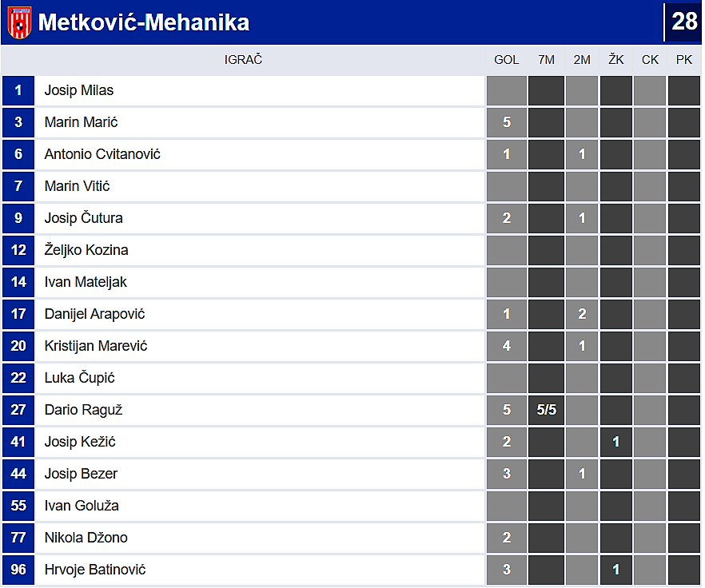Viewport: 705px width, 588px height.
Task: Click Dario Raguž's 5/5 seven-meter cell
Action: (x=547, y=410)
